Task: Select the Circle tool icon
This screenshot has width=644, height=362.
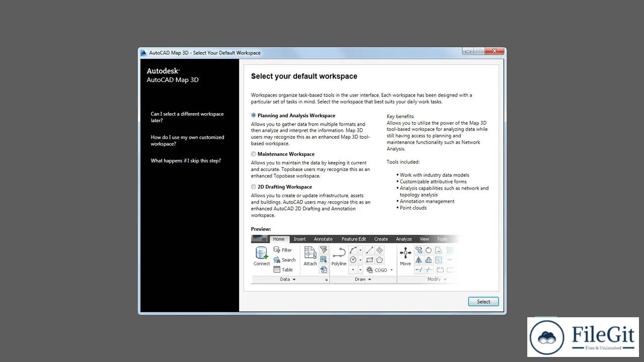Action: (354, 260)
